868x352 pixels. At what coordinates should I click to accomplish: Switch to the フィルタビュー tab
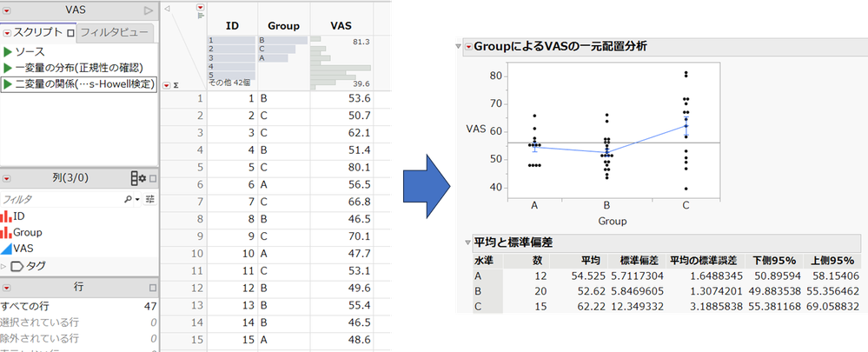(116, 33)
